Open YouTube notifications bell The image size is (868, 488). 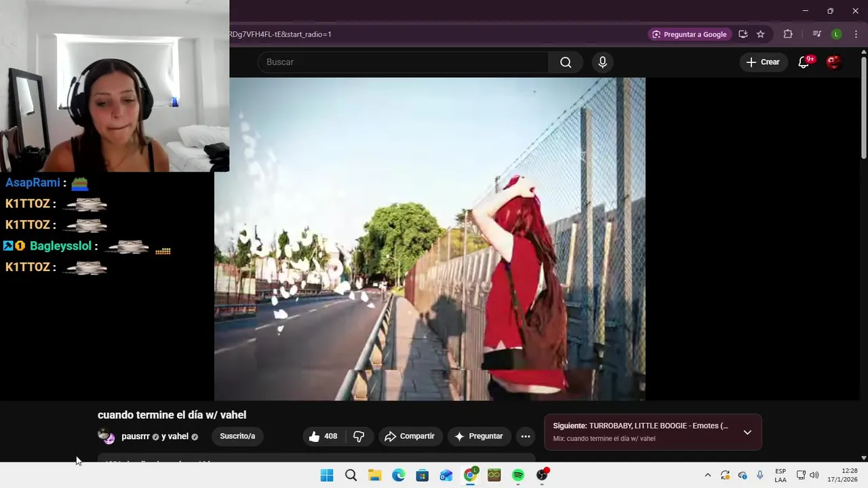(x=804, y=62)
